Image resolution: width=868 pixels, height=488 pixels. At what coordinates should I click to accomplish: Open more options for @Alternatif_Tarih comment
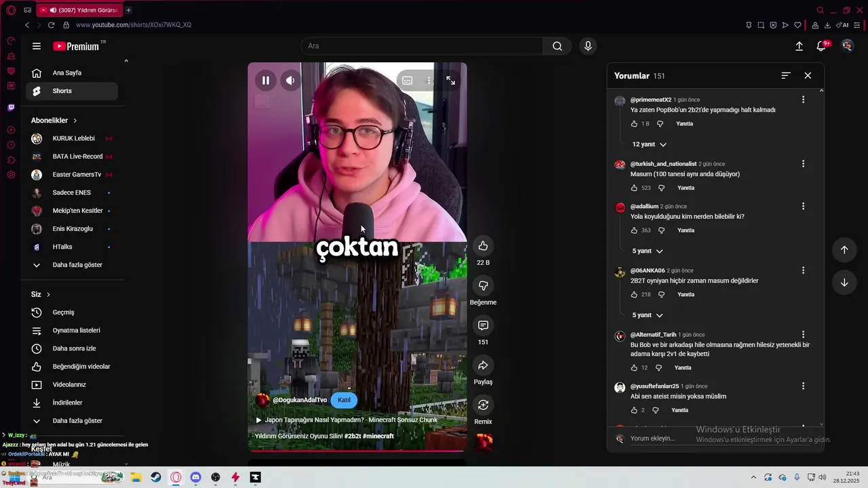click(803, 335)
